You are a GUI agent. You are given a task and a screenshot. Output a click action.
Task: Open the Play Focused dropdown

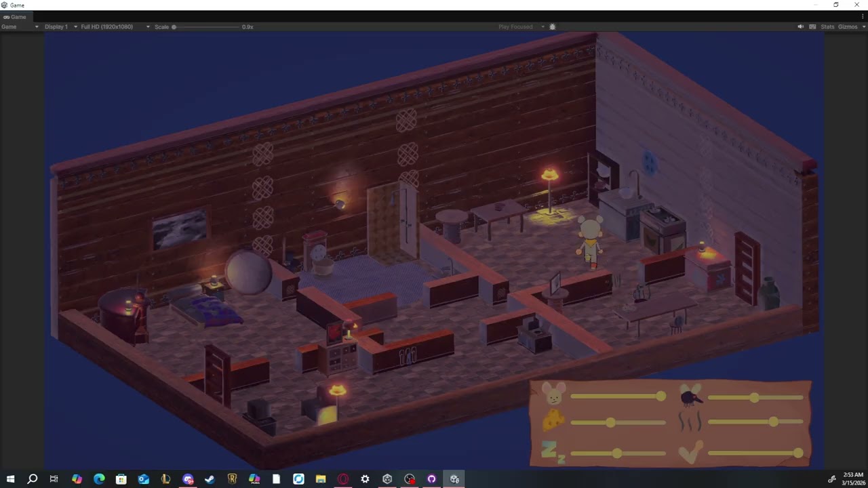point(521,26)
